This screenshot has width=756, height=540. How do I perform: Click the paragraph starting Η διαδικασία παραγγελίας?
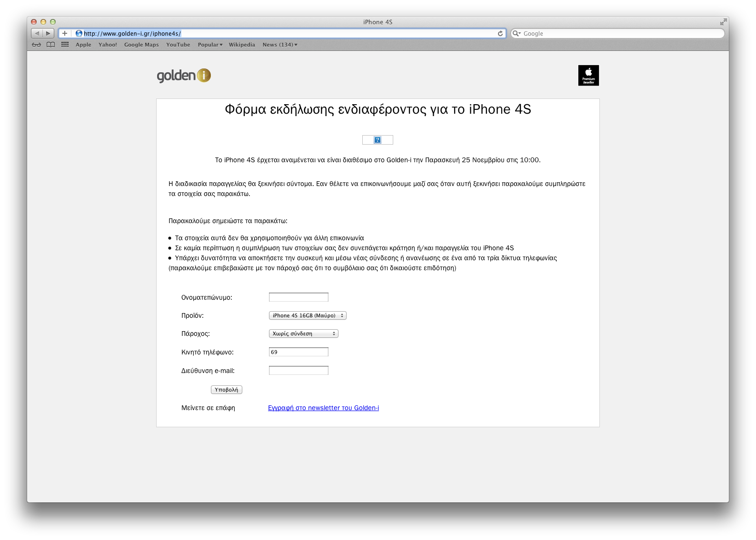(x=377, y=188)
